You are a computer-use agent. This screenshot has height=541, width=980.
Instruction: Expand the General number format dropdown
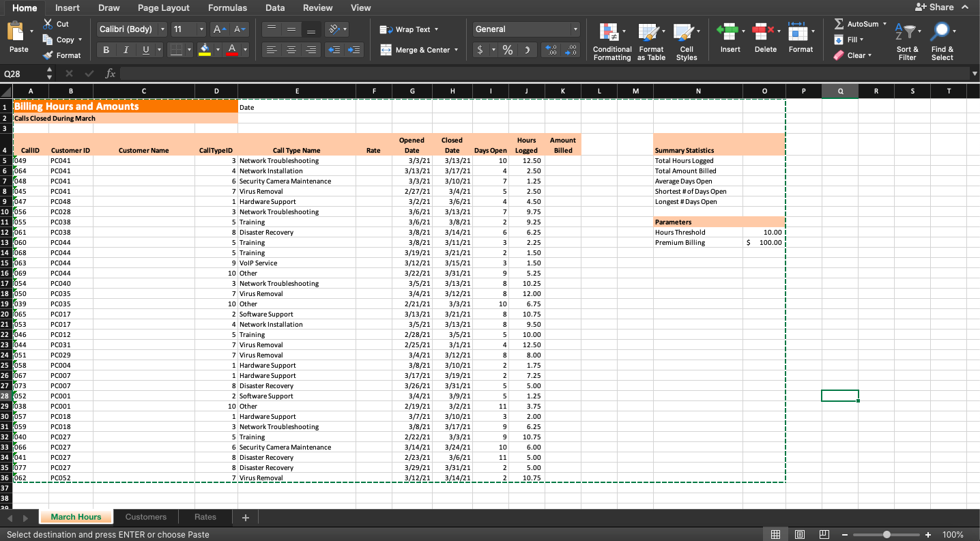[575, 29]
